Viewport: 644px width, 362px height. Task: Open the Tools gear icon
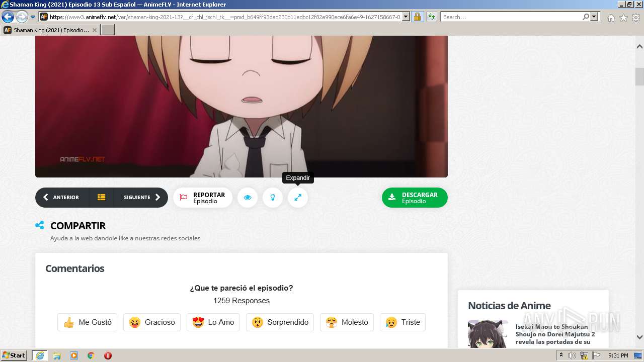[636, 18]
